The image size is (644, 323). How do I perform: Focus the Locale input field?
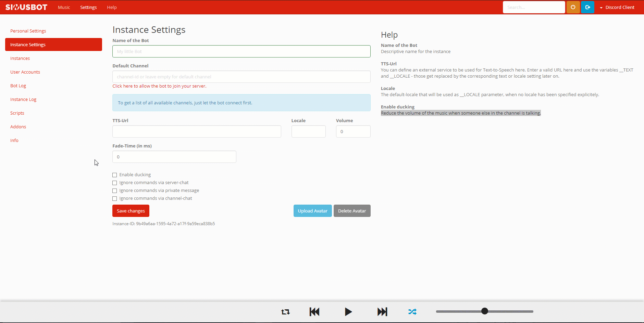coord(308,131)
